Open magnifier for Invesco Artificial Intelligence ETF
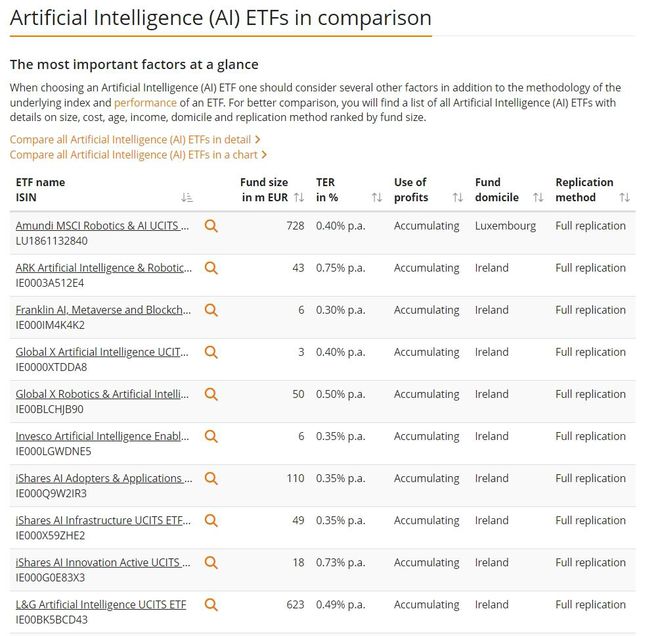660x636 pixels. (x=211, y=436)
